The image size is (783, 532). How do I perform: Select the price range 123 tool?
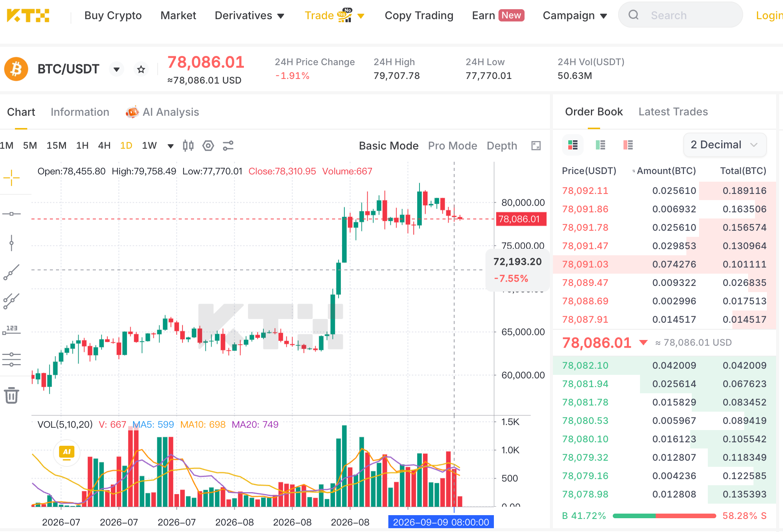tap(12, 330)
